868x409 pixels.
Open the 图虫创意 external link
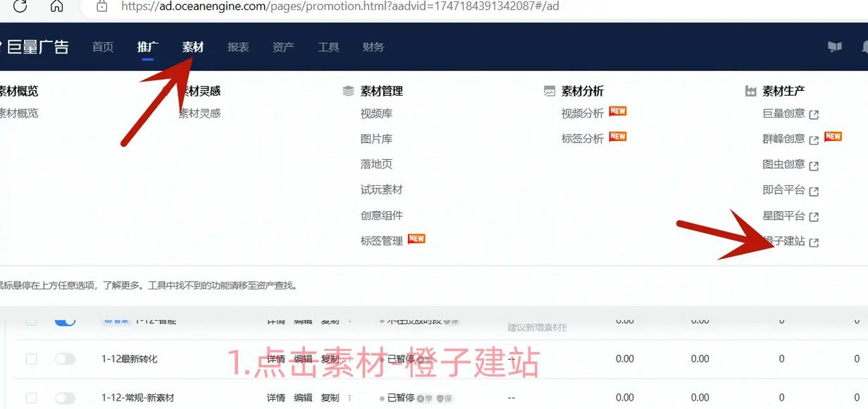click(x=790, y=165)
